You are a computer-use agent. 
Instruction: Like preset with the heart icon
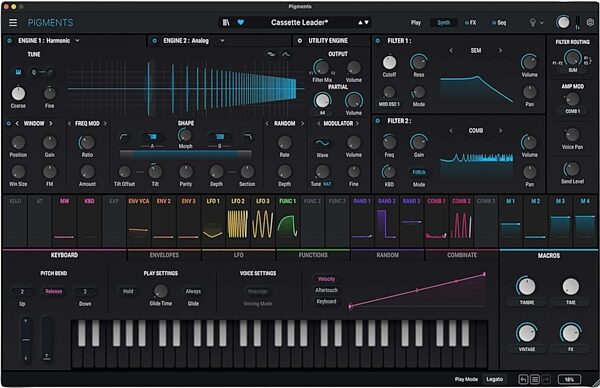tap(241, 23)
